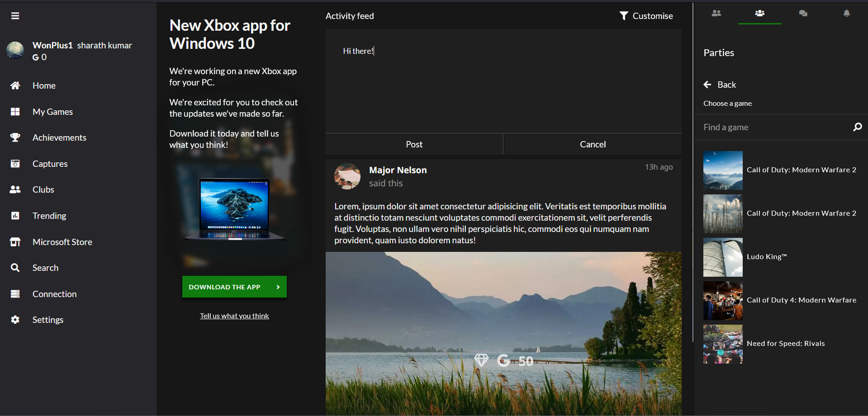Click the Microsoft Store shop icon
This screenshot has width=868, height=416.
click(x=15, y=242)
